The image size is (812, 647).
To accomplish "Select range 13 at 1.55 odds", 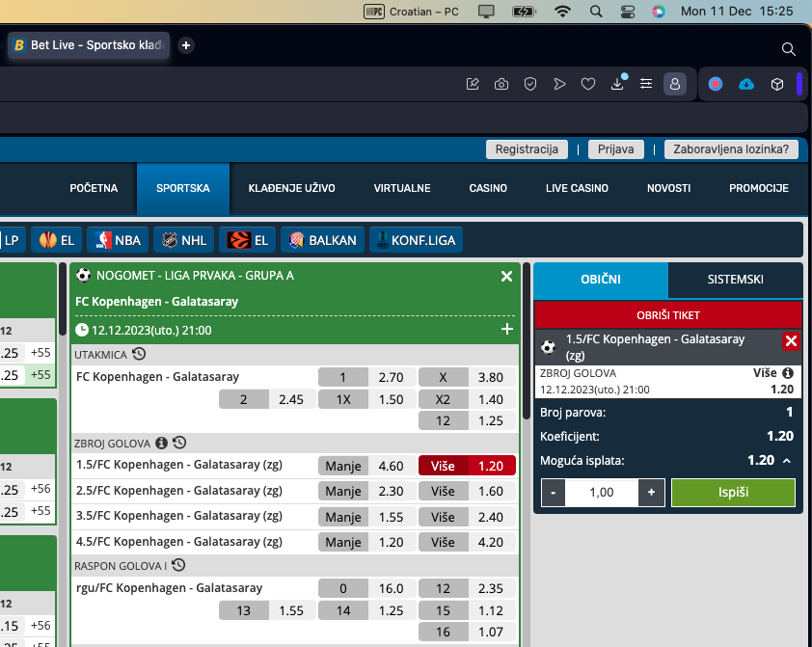I will (267, 610).
